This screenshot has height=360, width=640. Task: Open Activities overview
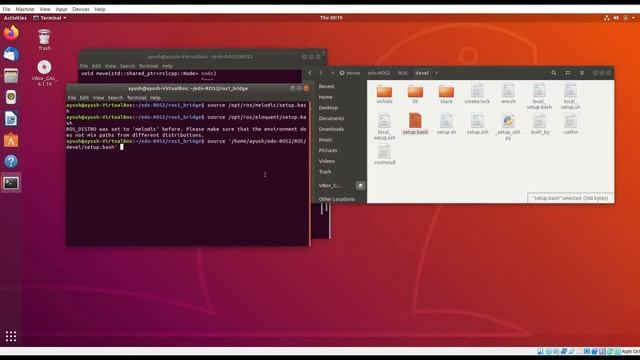tap(15, 18)
